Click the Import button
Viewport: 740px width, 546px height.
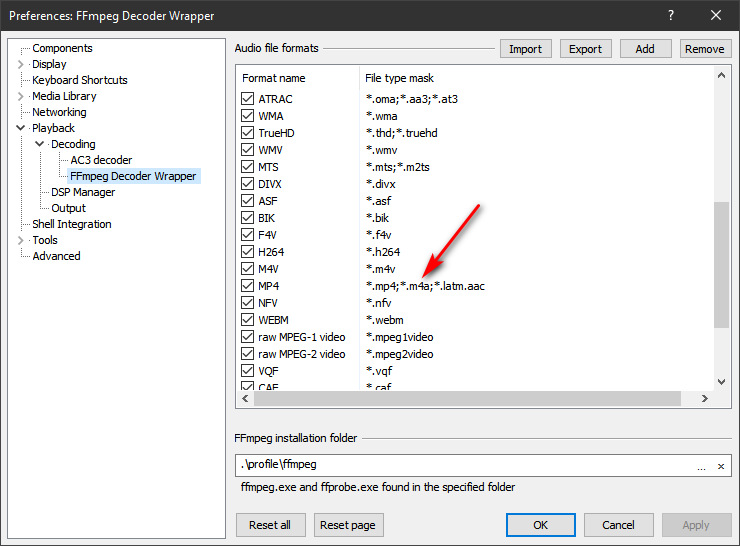[x=525, y=49]
